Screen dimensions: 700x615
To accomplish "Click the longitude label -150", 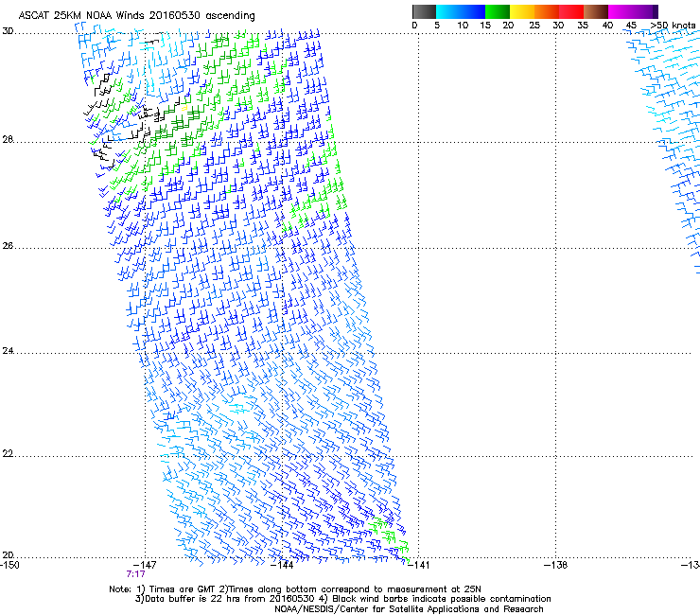I will click(9, 565).
